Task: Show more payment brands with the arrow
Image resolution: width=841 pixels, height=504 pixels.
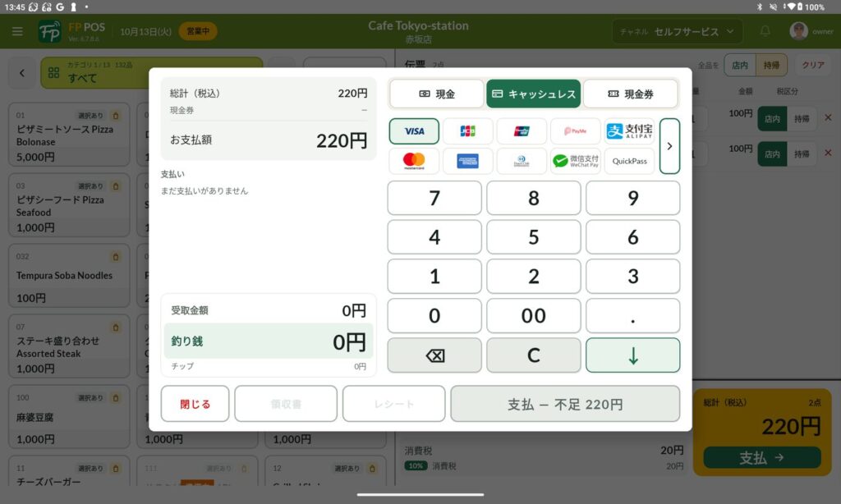Action: [669, 146]
